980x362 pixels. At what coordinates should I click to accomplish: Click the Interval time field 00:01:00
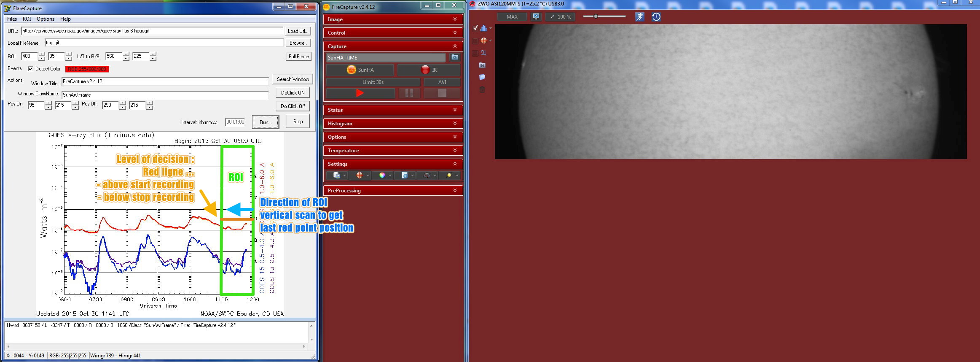pyautogui.click(x=235, y=122)
